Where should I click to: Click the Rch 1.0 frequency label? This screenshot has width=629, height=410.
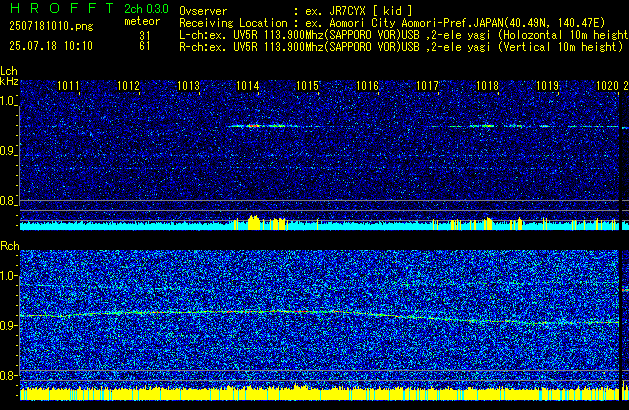[8, 276]
